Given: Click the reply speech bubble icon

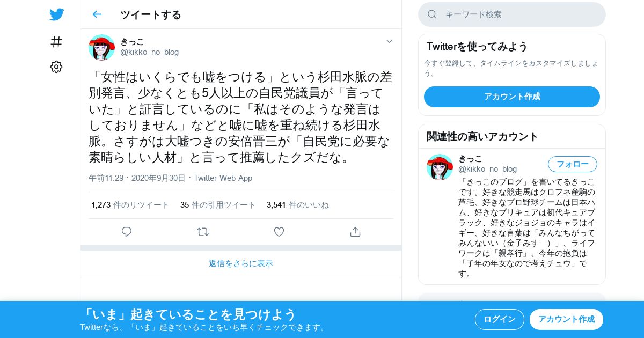Looking at the screenshot, I should click(x=127, y=232).
